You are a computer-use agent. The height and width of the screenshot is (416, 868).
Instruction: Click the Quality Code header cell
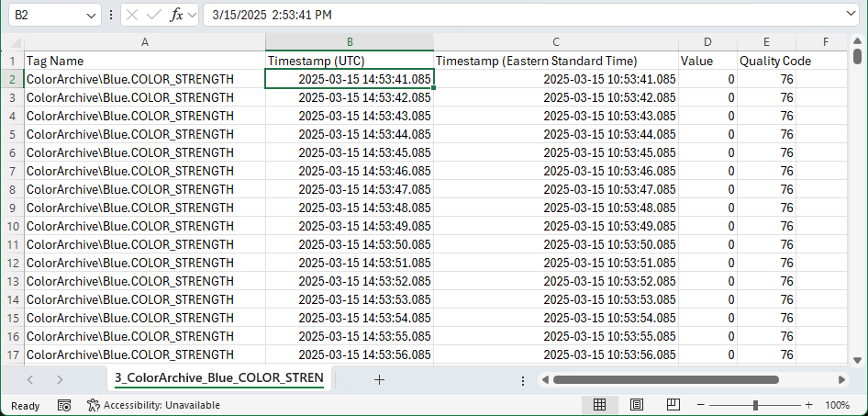tap(766, 61)
